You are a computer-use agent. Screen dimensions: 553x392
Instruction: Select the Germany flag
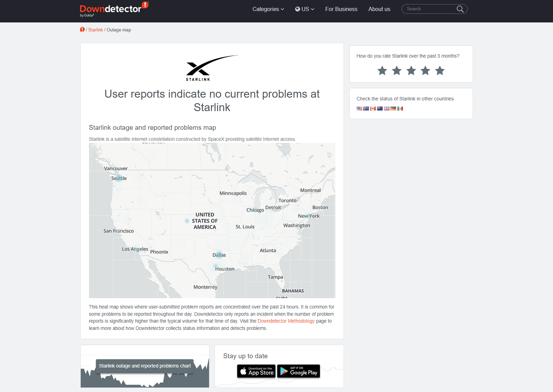coord(393,108)
